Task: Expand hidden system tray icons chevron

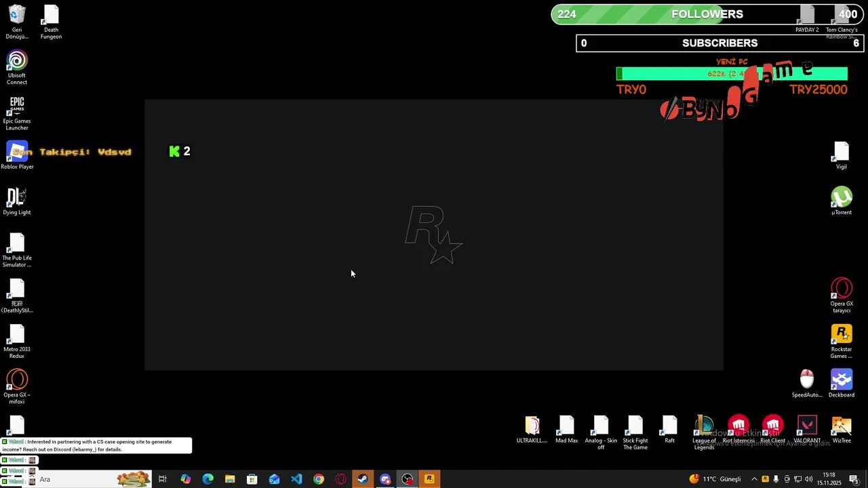Action: 754,479
